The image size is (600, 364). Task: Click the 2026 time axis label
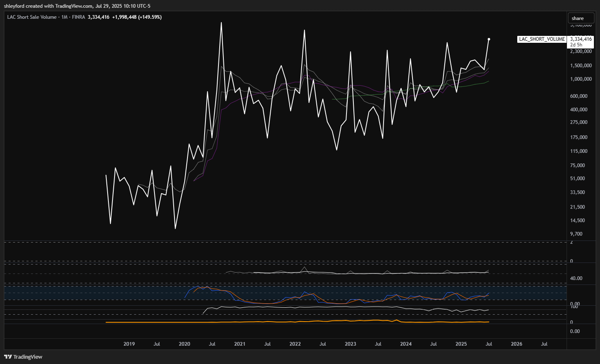pos(516,344)
